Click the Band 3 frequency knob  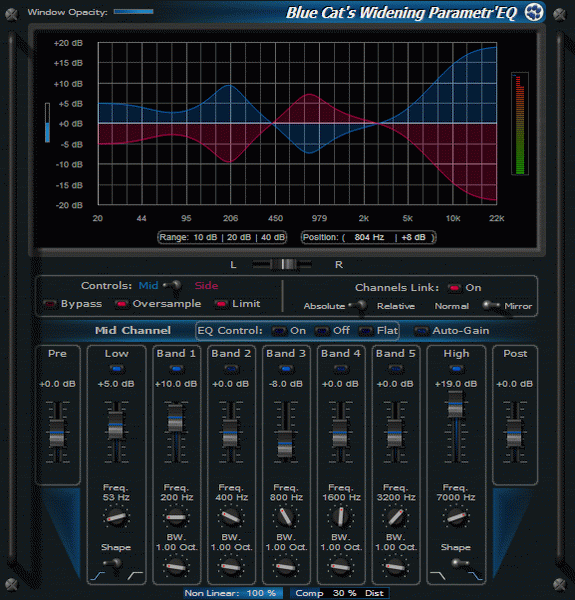coord(286,517)
